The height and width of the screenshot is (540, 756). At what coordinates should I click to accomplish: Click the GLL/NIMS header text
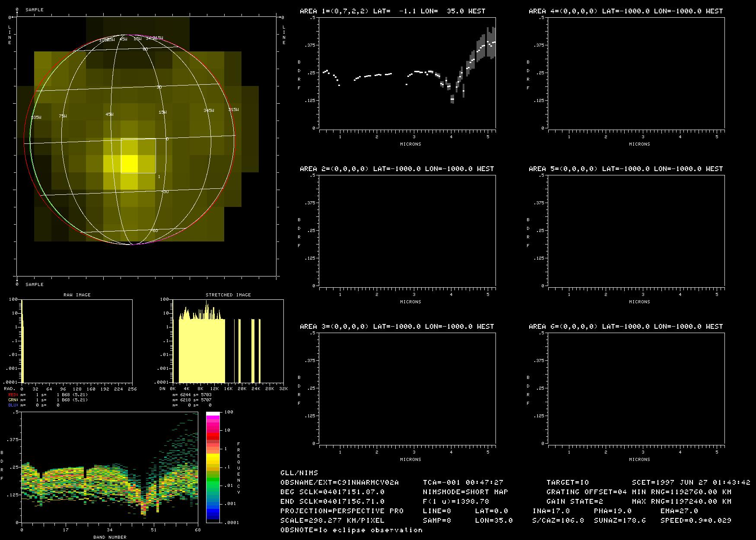tap(299, 473)
